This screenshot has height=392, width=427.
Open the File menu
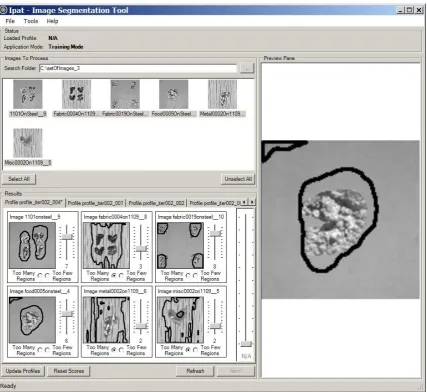pos(10,21)
